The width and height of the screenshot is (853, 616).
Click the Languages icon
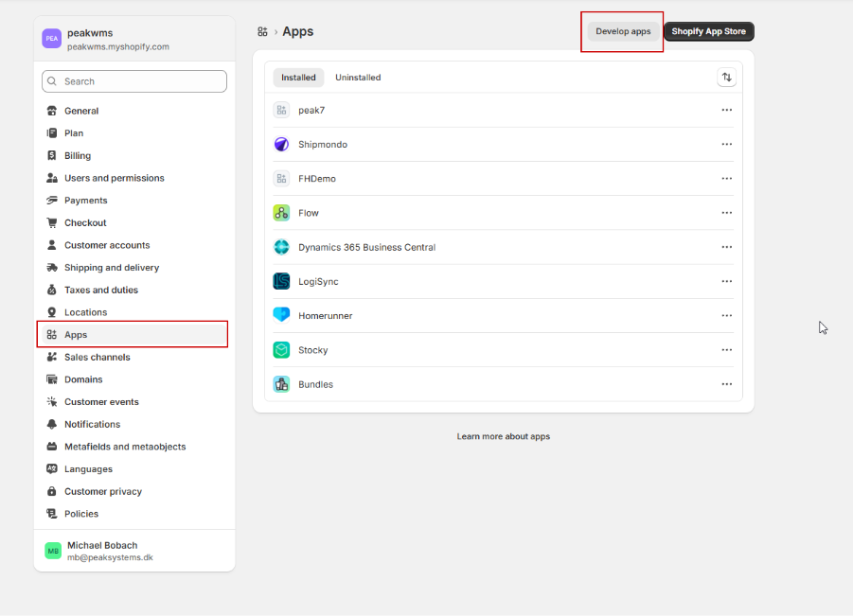pos(52,468)
